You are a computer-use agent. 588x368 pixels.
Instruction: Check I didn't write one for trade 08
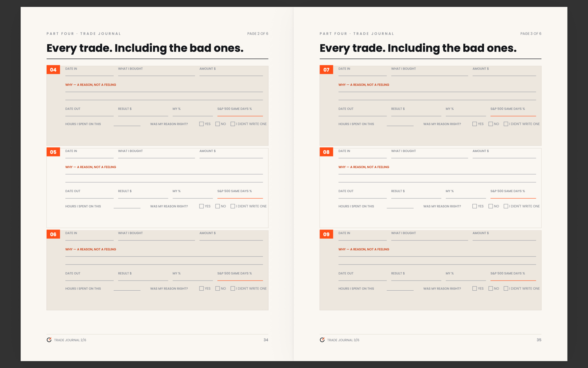coord(506,206)
